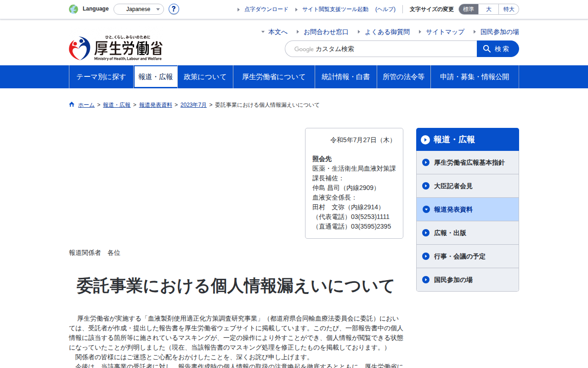Expand the 報道発表資料 sidebar item
Screen dimensions: 588x368
[x=468, y=209]
